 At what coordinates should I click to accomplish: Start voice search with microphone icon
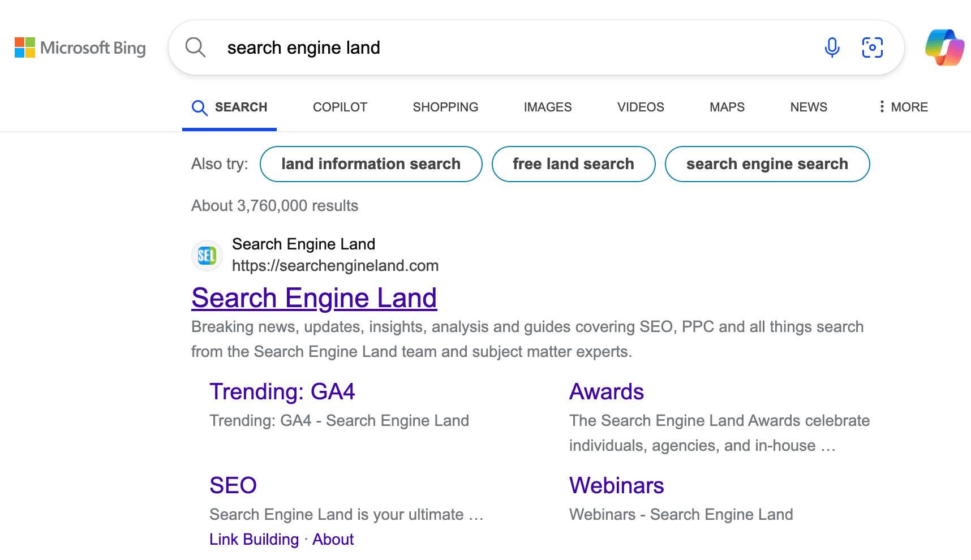point(832,48)
